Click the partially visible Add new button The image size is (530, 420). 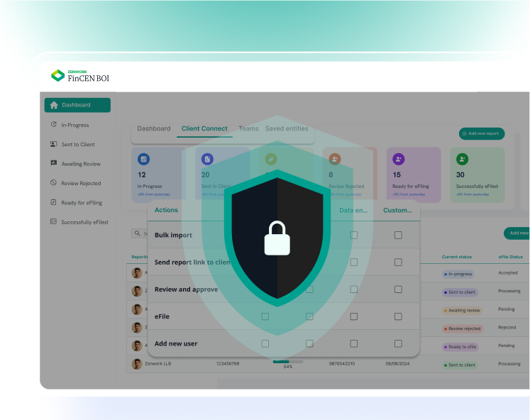point(517,233)
